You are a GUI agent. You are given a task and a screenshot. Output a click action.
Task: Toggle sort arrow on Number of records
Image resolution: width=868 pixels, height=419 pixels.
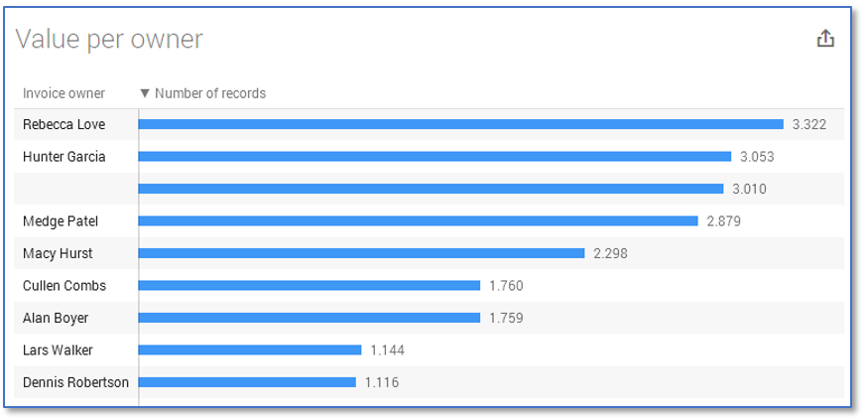145,93
